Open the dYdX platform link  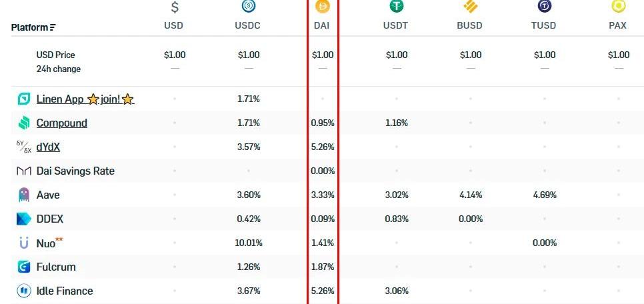(x=53, y=147)
